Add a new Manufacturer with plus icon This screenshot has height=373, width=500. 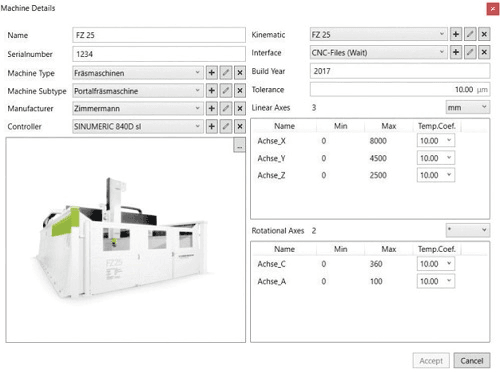[x=212, y=109]
